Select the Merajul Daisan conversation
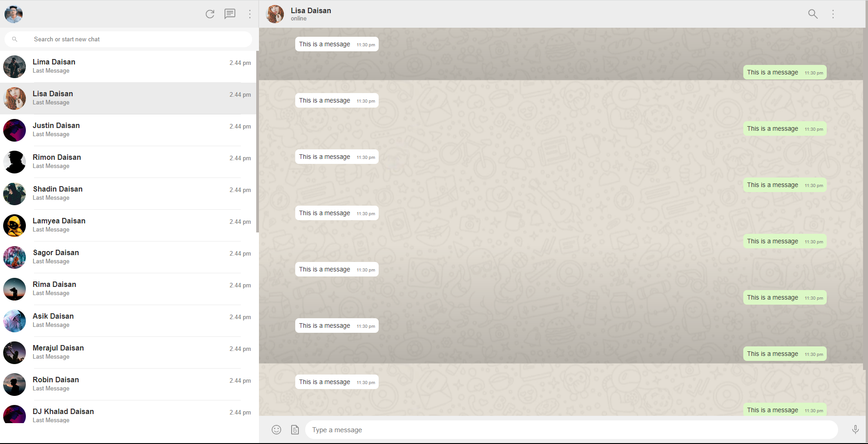 [x=128, y=353]
